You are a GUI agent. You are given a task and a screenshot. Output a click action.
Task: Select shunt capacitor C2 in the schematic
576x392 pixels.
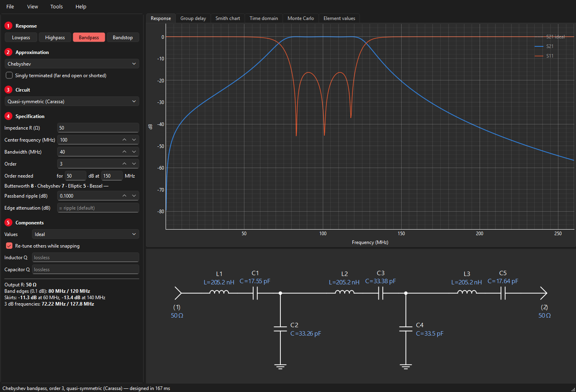click(280, 329)
